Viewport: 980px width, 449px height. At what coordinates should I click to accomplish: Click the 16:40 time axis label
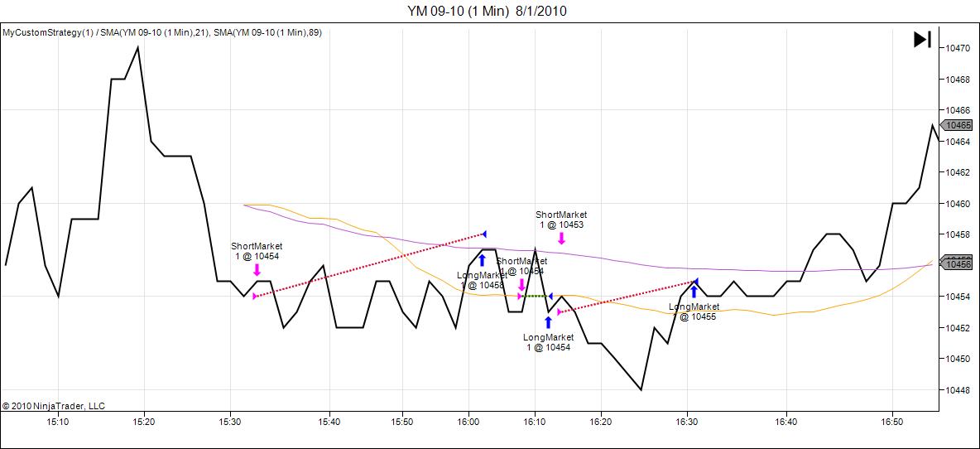click(786, 422)
